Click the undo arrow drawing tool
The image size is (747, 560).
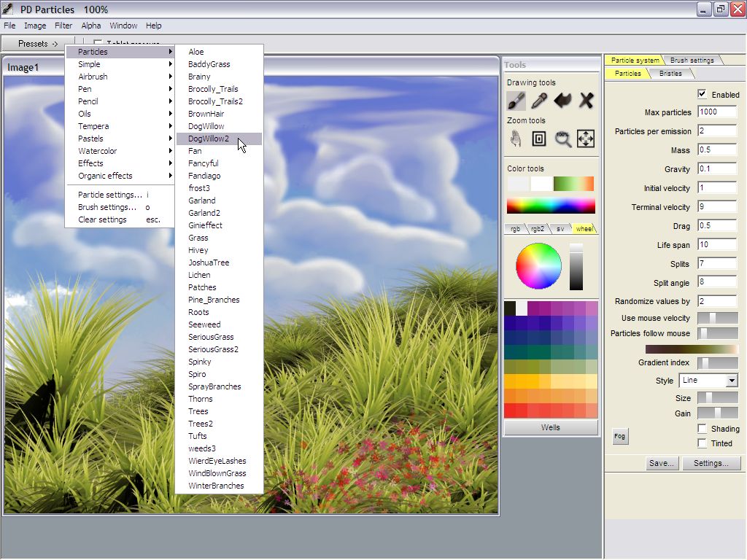tap(562, 100)
